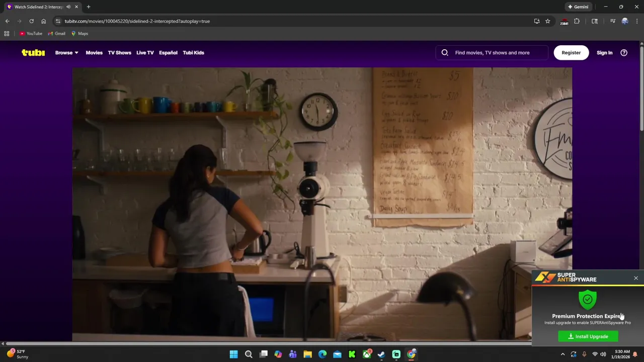Switch to Español content
The width and height of the screenshot is (644, 362).
pyautogui.click(x=168, y=52)
